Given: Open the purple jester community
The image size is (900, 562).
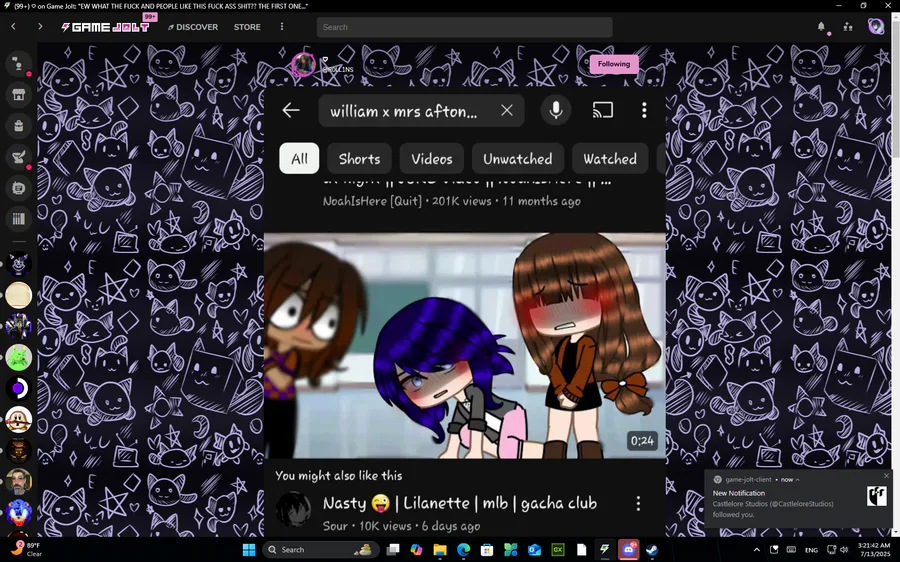Looking at the screenshot, I should pos(18,265).
